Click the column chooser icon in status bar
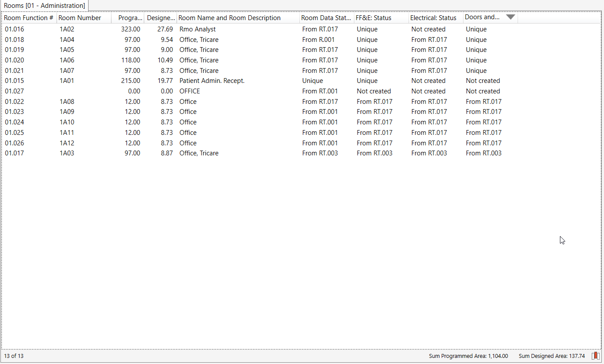This screenshot has width=604, height=364. (596, 356)
